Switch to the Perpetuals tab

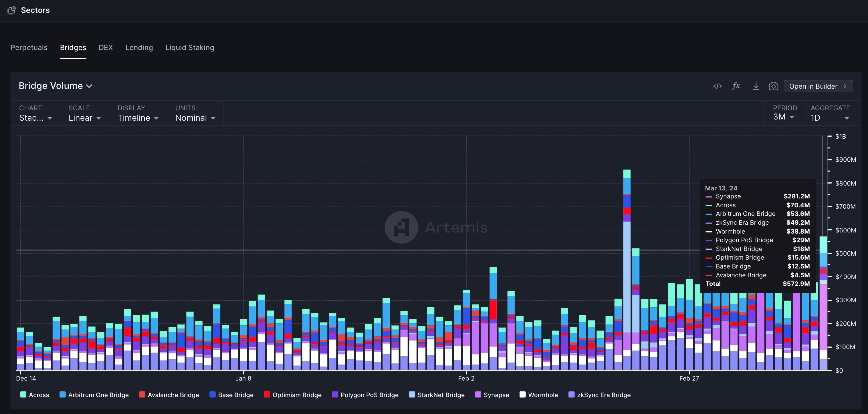[x=29, y=47]
